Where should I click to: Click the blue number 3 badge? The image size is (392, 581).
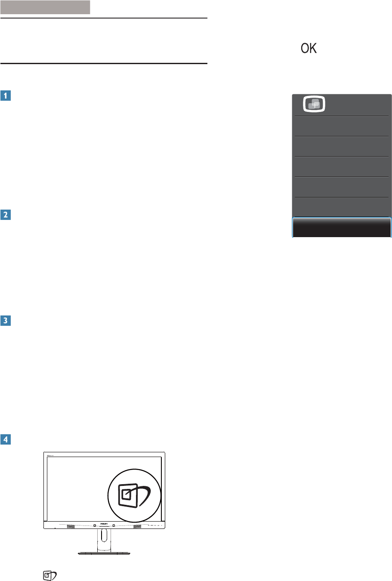[6, 321]
